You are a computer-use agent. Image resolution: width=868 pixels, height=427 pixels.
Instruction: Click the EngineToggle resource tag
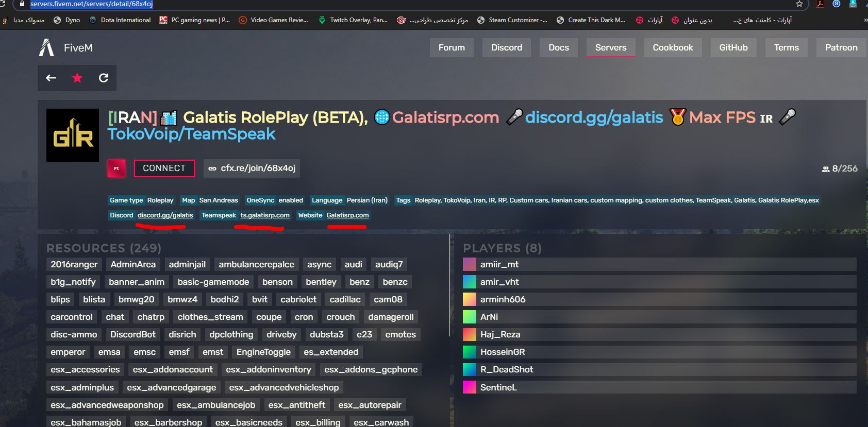coord(263,352)
